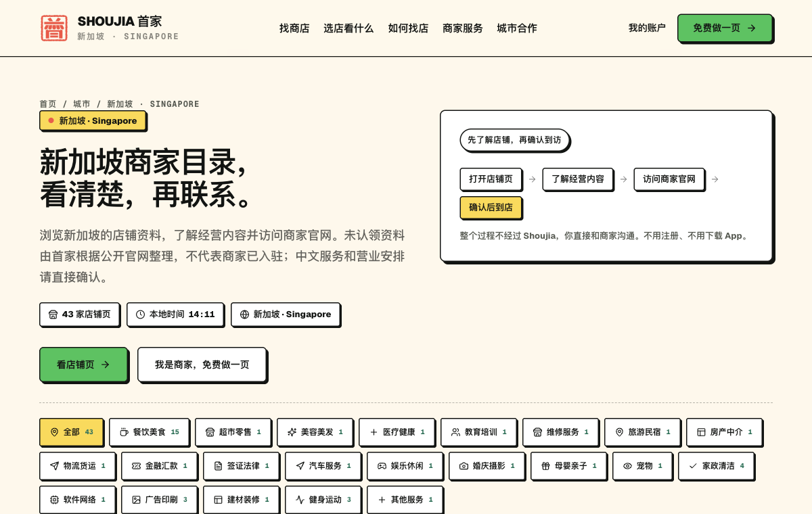Click the image icon on 广告印刷 chip
Image resolution: width=812 pixels, height=514 pixels.
pos(136,500)
